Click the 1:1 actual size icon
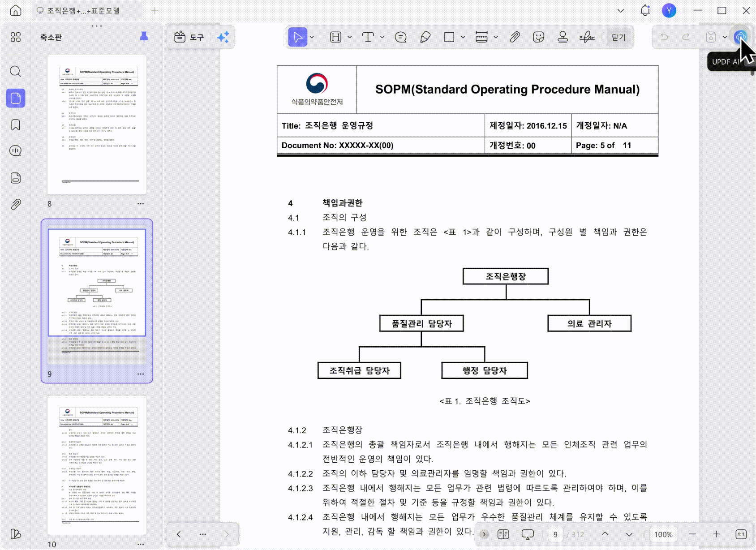Screen dimensions: 756x550 pos(741,534)
